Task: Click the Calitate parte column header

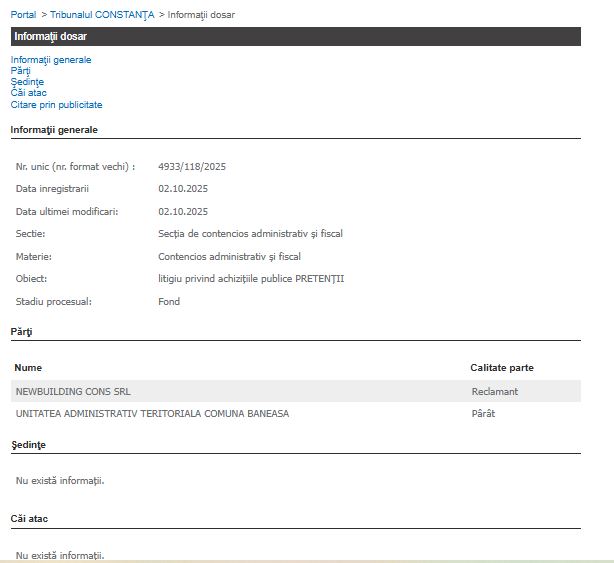Action: click(502, 368)
